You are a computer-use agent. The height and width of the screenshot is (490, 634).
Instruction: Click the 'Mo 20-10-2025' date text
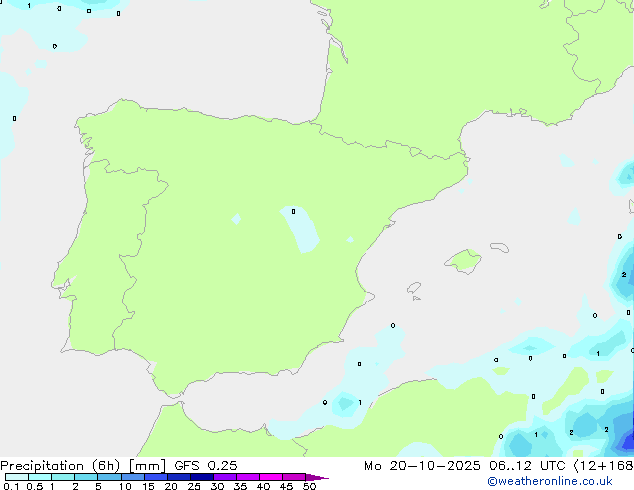tap(422, 466)
